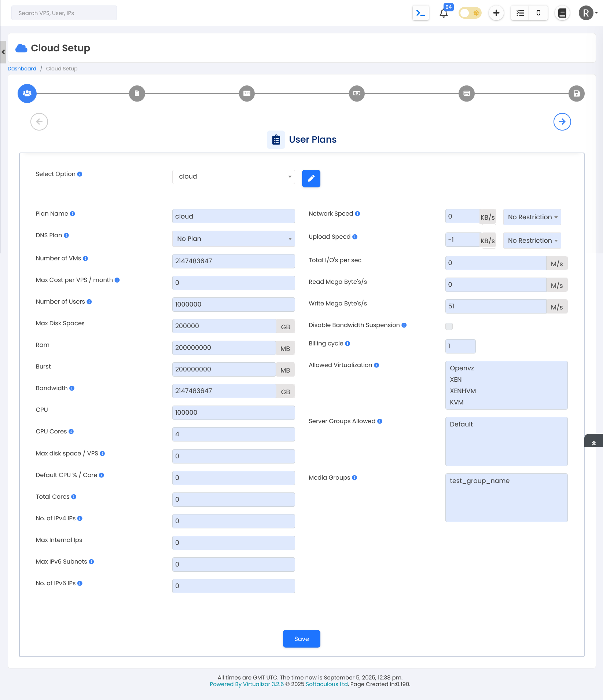Screen dimensions: 603x700
Task: Open Network Speed No Restriction dropdown
Action: [x=532, y=217]
